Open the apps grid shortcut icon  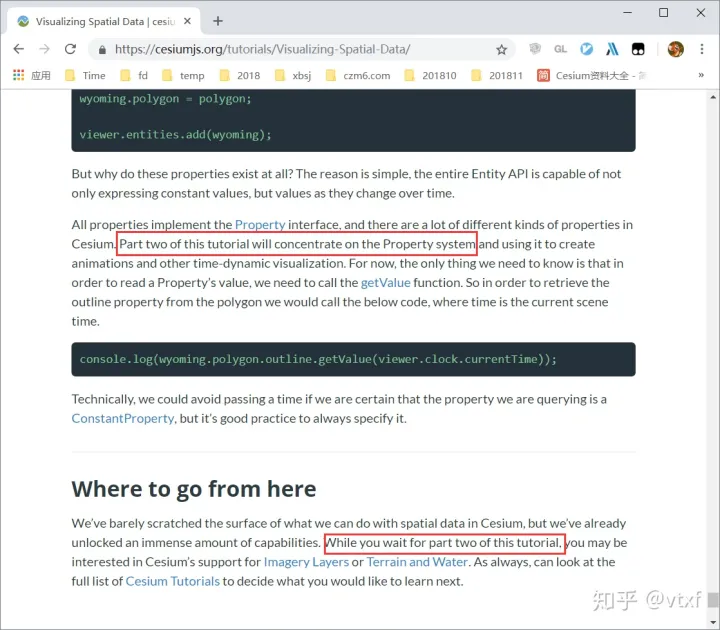click(19, 75)
